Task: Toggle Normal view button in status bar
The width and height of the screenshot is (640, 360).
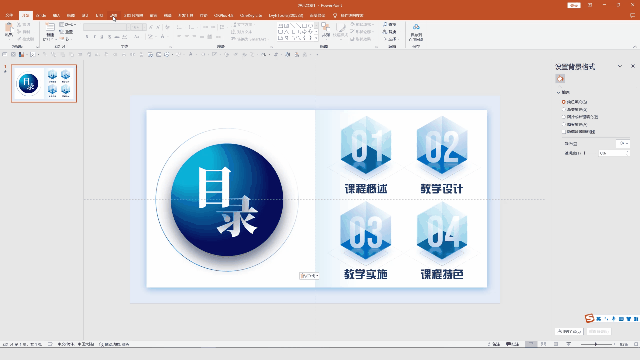Action: tap(531, 344)
